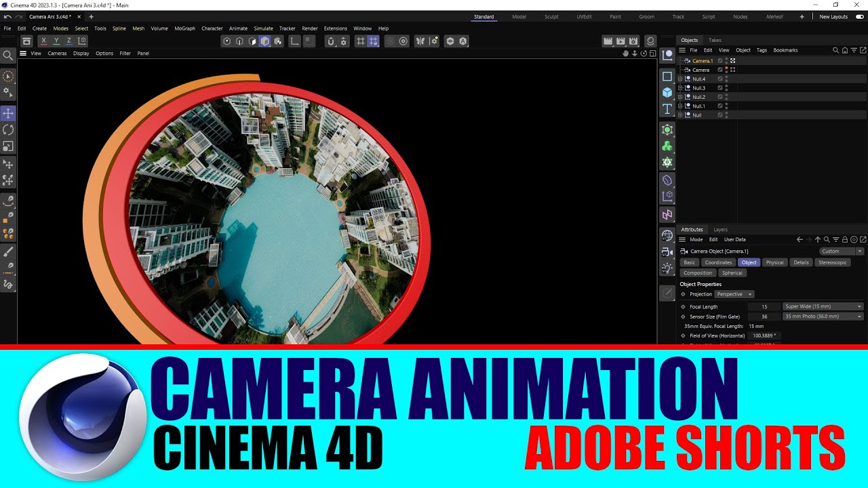
Task: Click Field of View (Horizontal) value field
Action: [x=764, y=335]
